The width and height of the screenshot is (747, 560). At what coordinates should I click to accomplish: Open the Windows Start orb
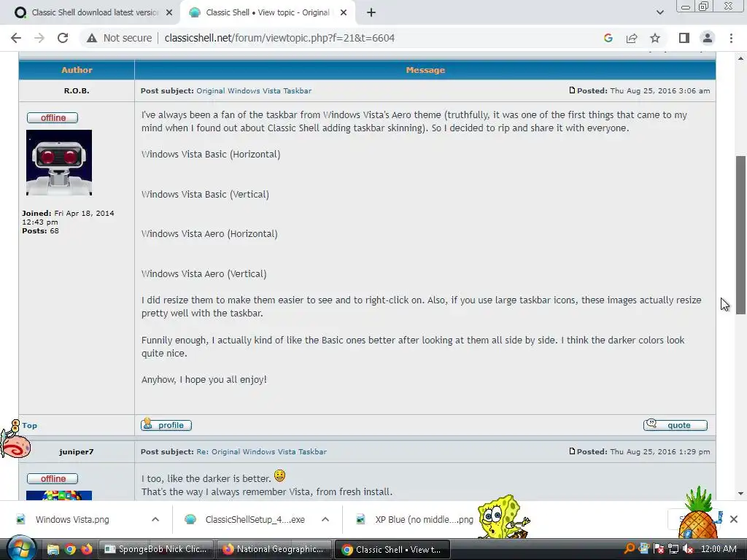tap(21, 549)
